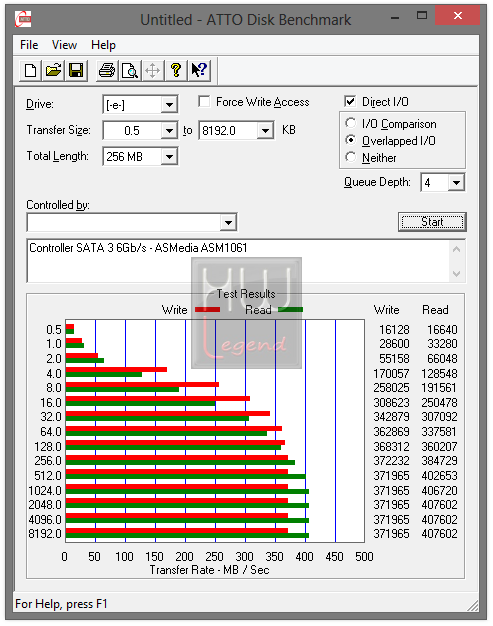Click the description box scroll up arrow
Viewport: 493px width, 626px height.
pos(457,250)
